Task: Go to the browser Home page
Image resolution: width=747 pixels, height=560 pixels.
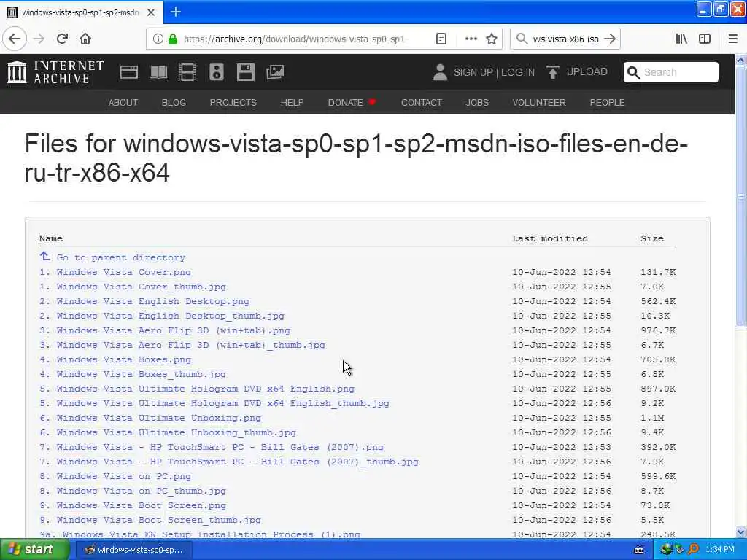Action: tap(85, 39)
